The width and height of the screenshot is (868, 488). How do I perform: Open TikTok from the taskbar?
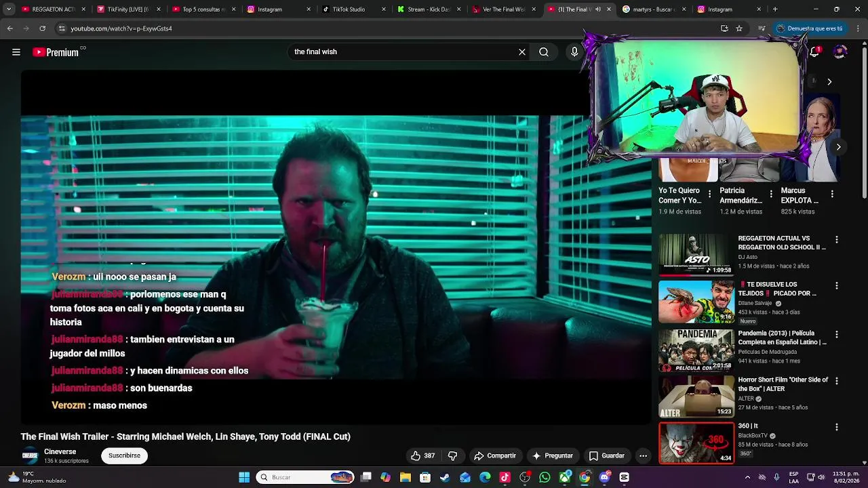[x=505, y=477]
